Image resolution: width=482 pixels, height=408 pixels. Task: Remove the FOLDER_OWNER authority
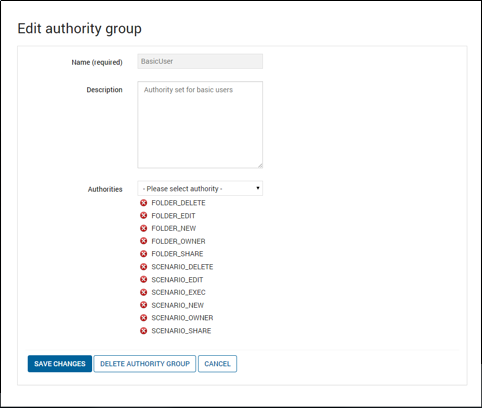143,241
